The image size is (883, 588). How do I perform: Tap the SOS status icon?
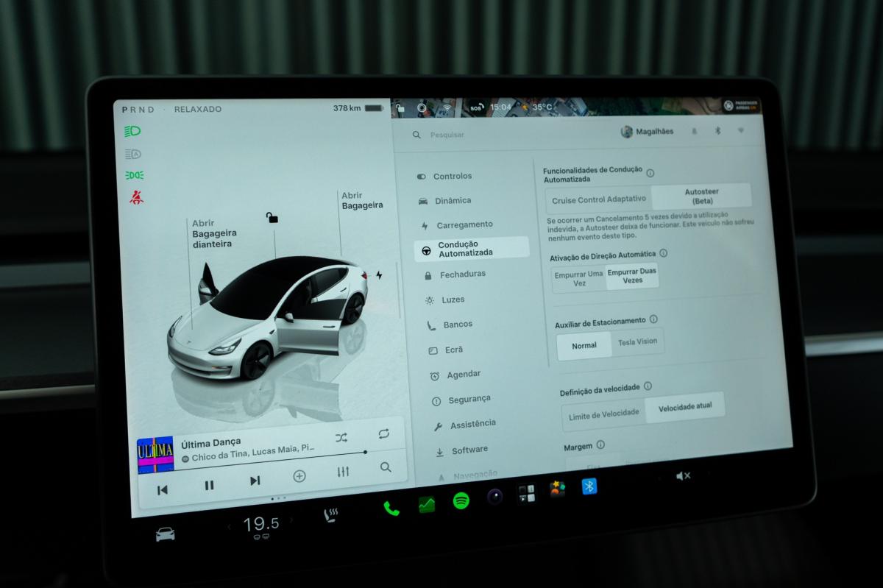point(475,107)
